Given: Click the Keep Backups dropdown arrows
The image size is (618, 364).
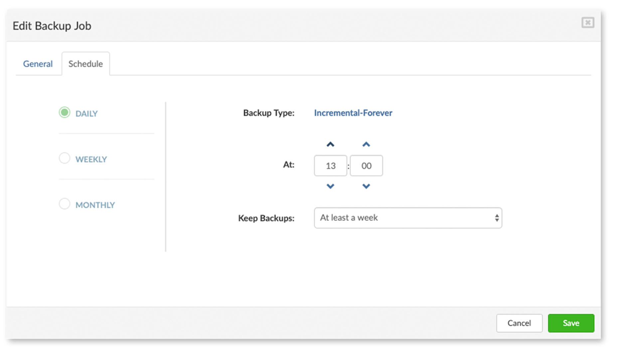Looking at the screenshot, I should tap(497, 218).
